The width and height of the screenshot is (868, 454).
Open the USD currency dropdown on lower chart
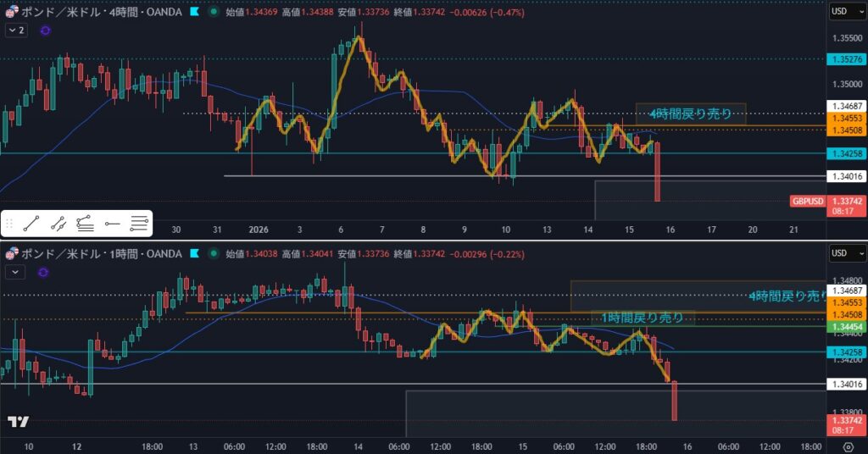point(844,252)
